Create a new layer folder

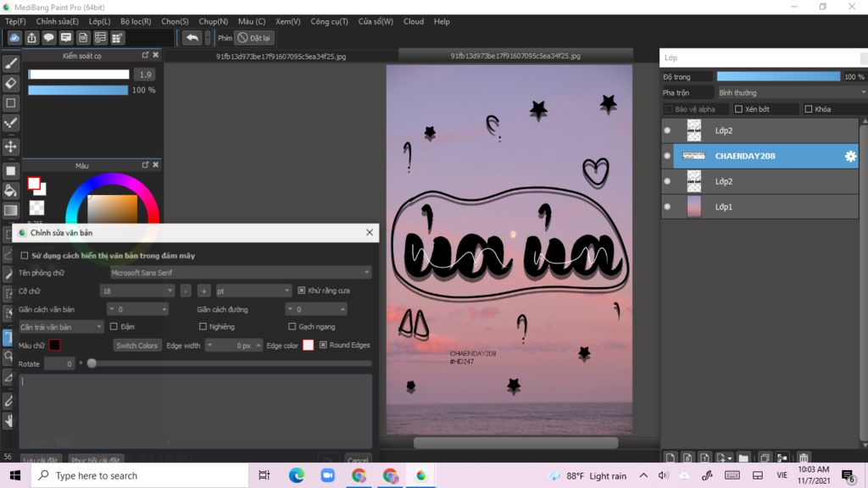click(x=743, y=457)
